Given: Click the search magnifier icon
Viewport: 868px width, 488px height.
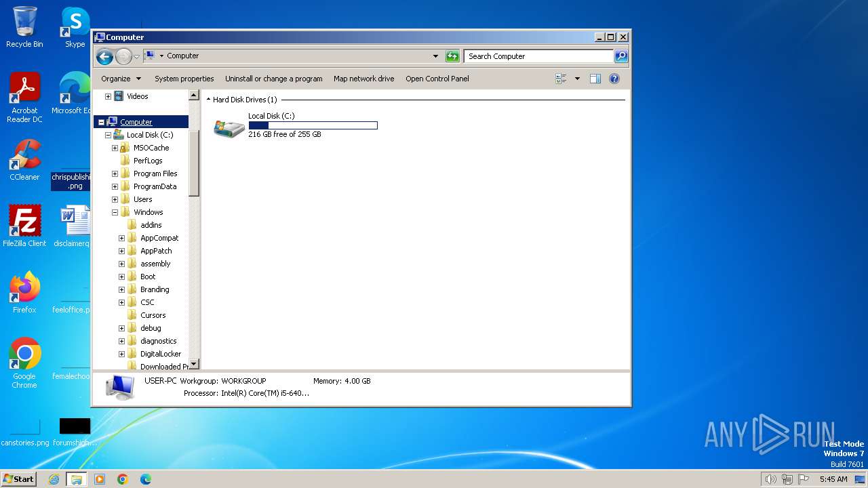Looking at the screenshot, I should click(x=620, y=56).
